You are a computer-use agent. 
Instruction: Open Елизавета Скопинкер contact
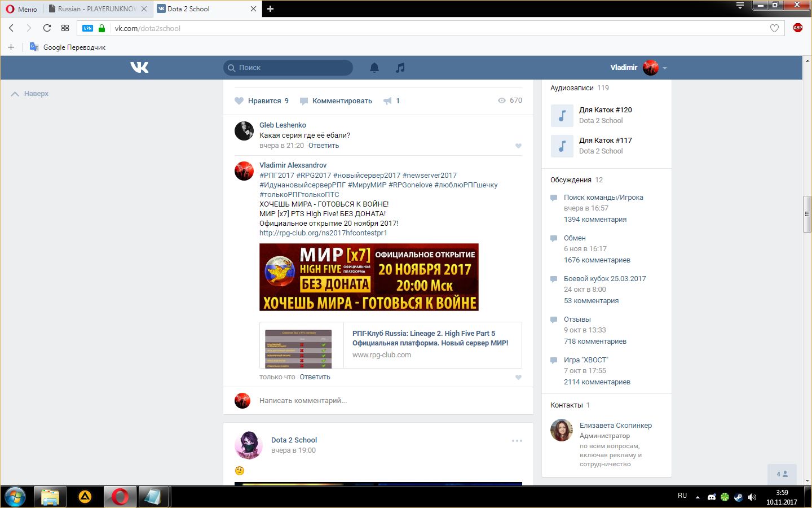pyautogui.click(x=616, y=425)
